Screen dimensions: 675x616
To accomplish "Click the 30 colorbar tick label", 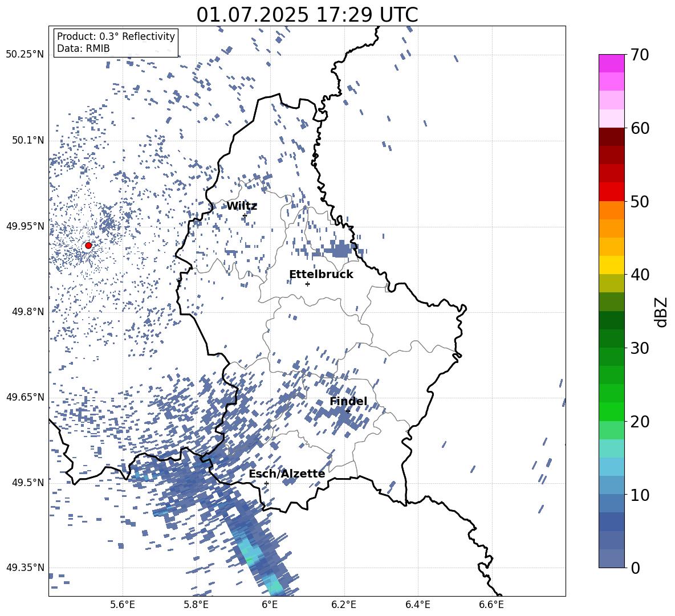I will click(x=640, y=348).
